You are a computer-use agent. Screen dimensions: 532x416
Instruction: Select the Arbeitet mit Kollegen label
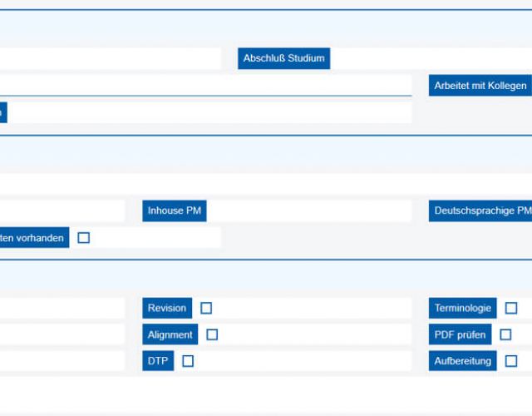pos(480,86)
